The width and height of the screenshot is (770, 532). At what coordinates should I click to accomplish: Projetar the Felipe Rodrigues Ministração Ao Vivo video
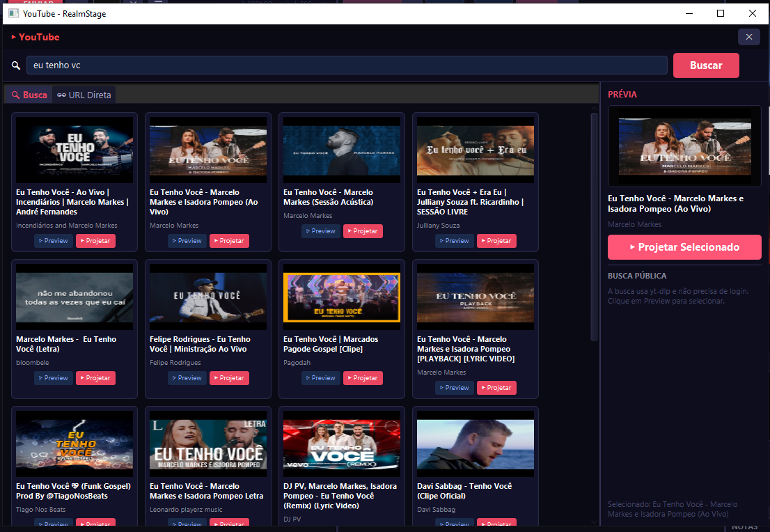pos(229,377)
